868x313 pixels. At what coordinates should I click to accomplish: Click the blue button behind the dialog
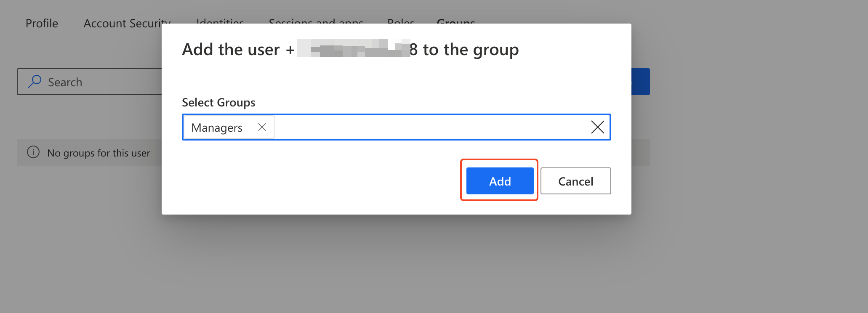(640, 82)
